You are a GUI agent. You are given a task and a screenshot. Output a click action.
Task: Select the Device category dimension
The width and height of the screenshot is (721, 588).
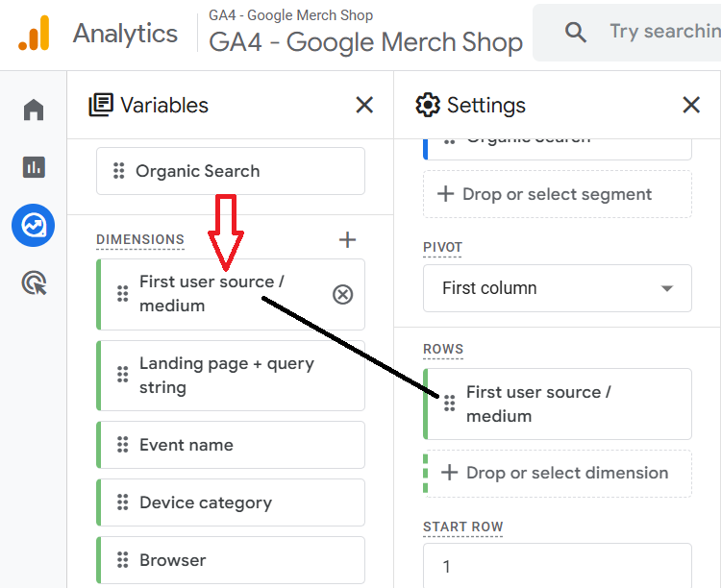231,502
